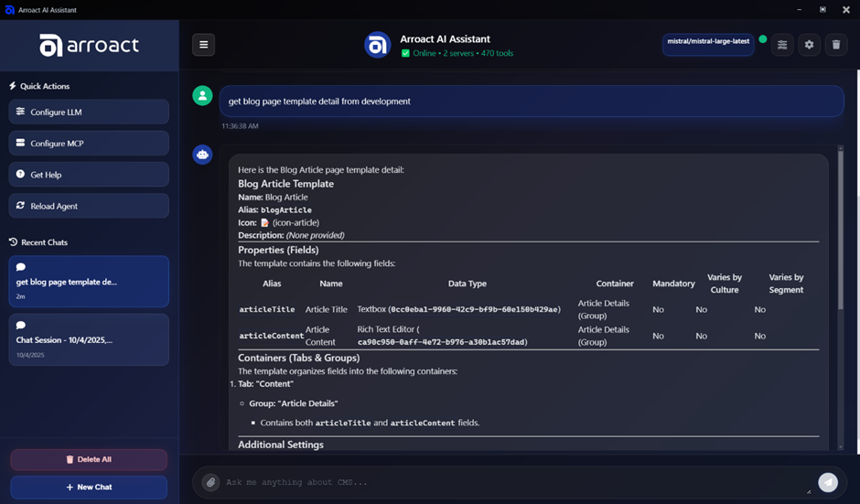Click the 'Mandatory' column header
The image size is (860, 504).
click(x=673, y=284)
